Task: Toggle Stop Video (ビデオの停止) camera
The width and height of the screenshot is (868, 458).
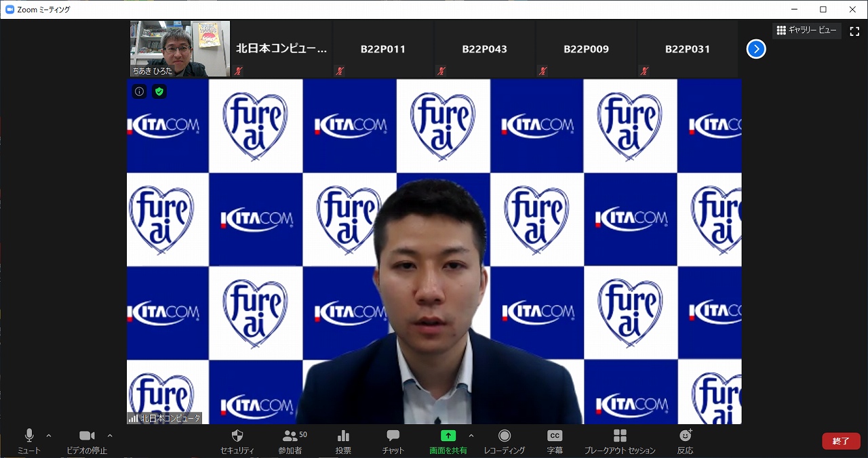Action: pyautogui.click(x=87, y=436)
